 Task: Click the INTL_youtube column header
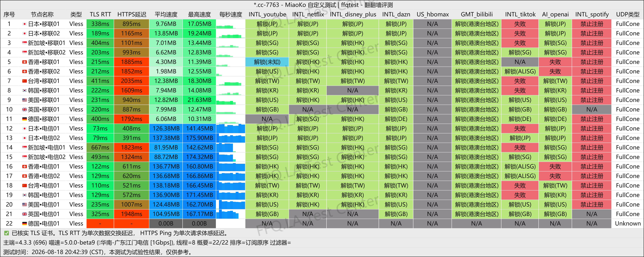[x=267, y=14]
